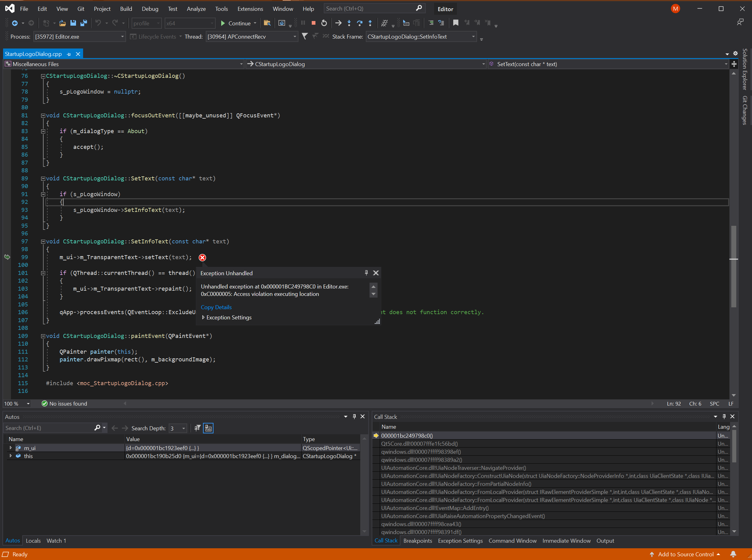Click the Break All pause icon
The image size is (752, 560).
(302, 23)
